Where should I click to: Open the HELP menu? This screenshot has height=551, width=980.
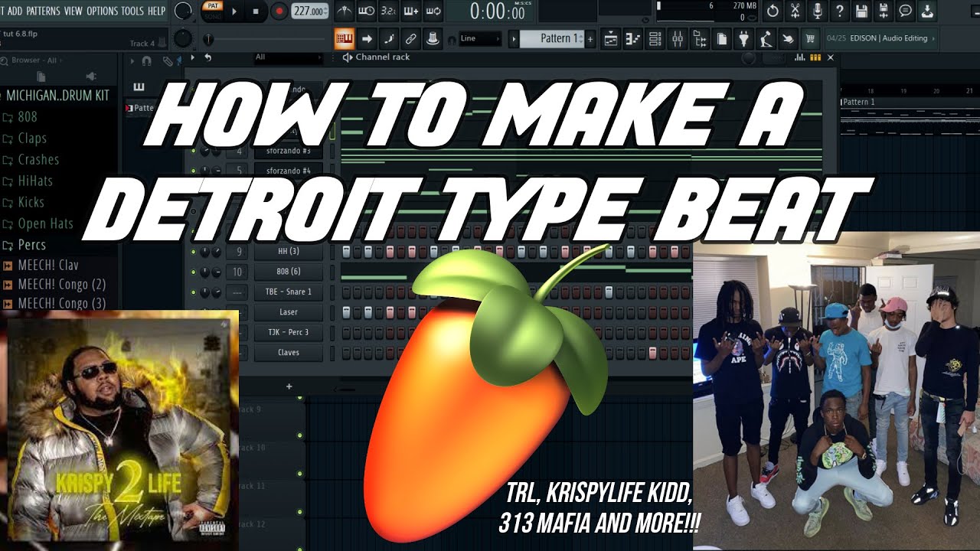coord(156,11)
